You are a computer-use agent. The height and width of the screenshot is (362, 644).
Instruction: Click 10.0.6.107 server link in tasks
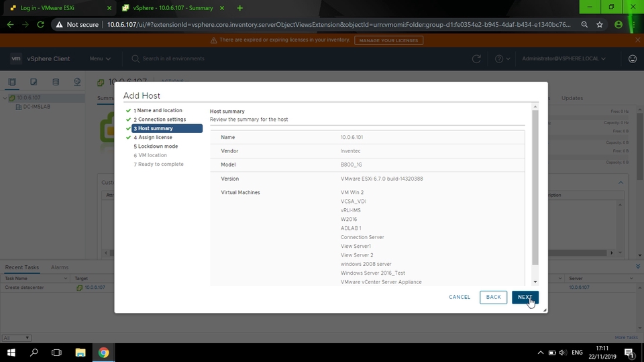(579, 287)
